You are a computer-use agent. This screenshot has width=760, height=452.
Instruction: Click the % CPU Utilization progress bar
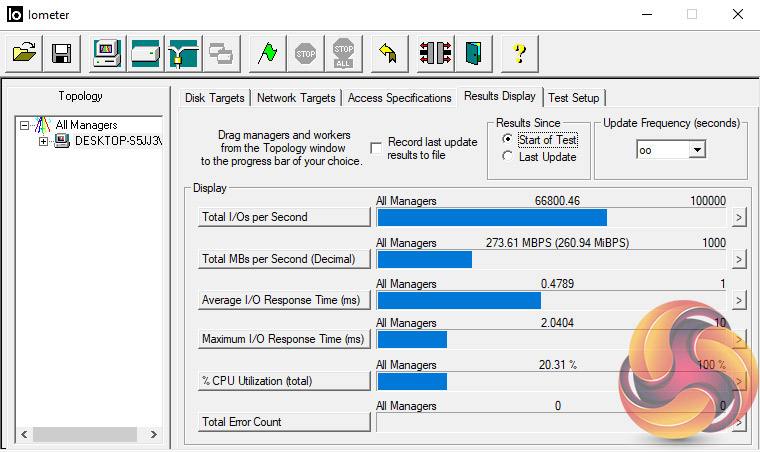tap(552, 382)
